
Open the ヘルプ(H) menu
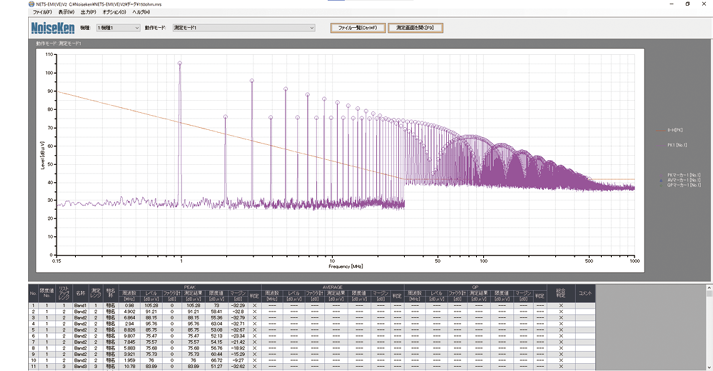point(141,12)
